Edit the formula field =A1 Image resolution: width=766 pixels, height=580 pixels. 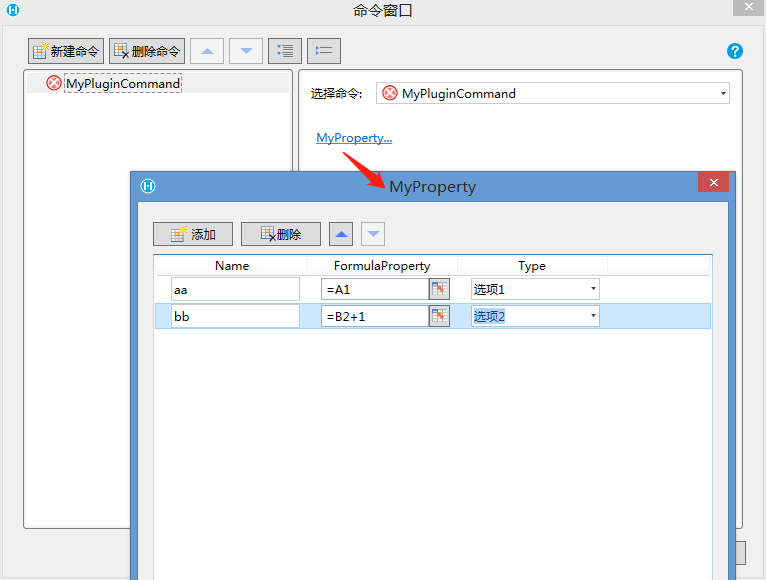(375, 289)
